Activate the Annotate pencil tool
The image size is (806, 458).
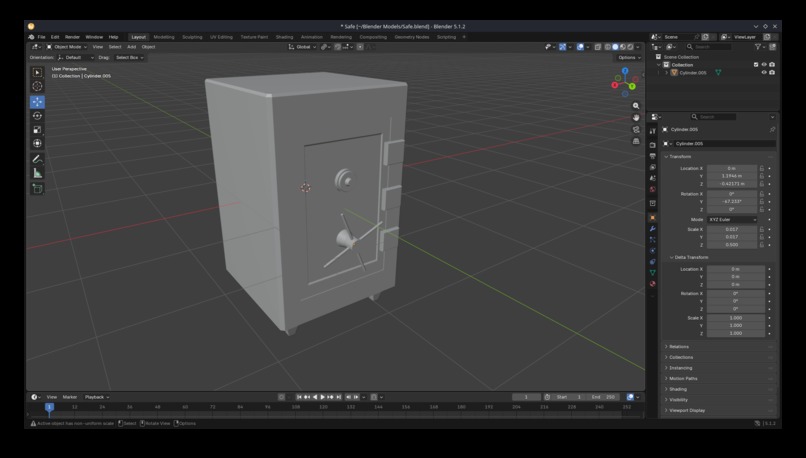click(37, 159)
